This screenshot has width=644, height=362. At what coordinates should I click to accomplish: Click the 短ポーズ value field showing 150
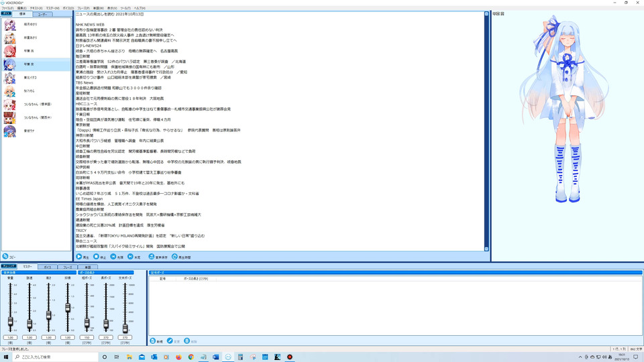coord(87,337)
